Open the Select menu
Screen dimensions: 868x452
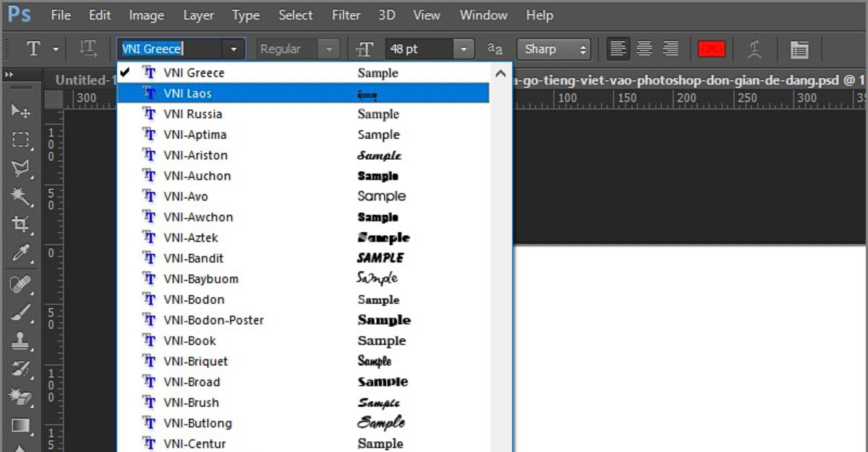pos(296,14)
